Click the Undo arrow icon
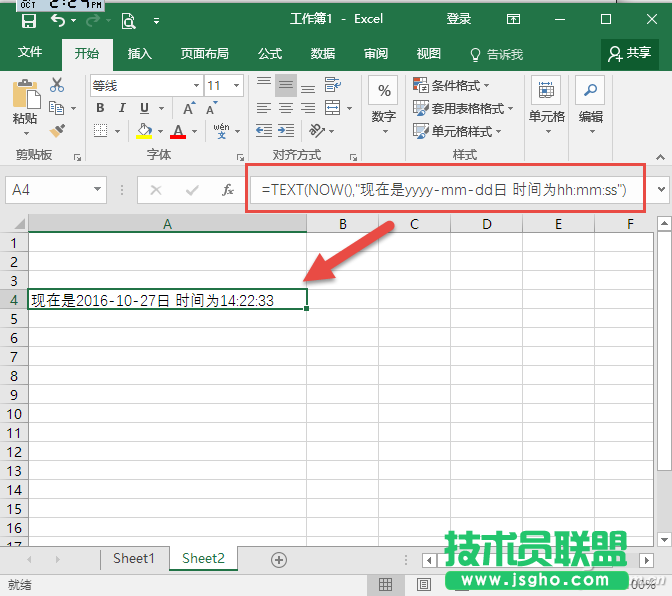The width and height of the screenshot is (672, 596). [x=58, y=20]
